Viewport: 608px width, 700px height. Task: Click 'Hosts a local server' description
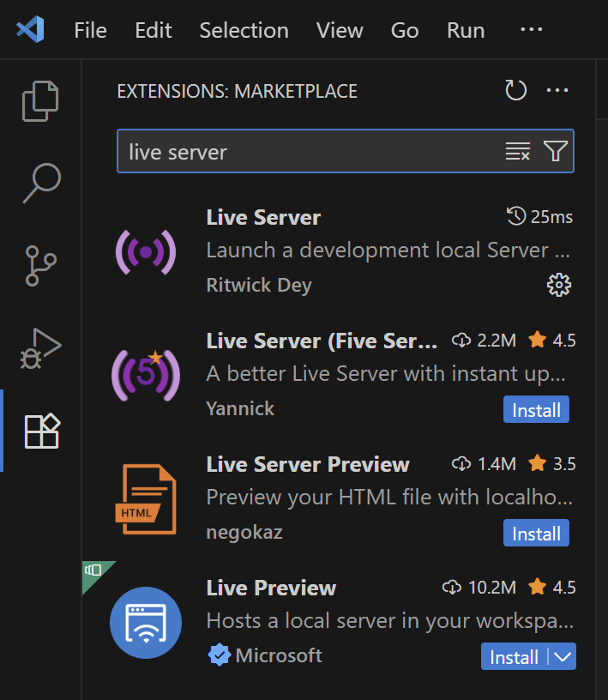390,621
